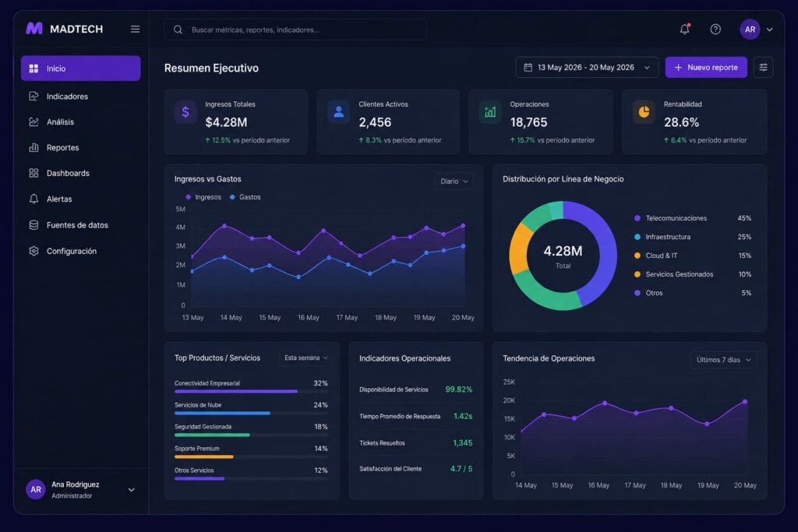This screenshot has height=532, width=798.
Task: Click the pie icon on Rentabilidad card
Action: tap(644, 112)
